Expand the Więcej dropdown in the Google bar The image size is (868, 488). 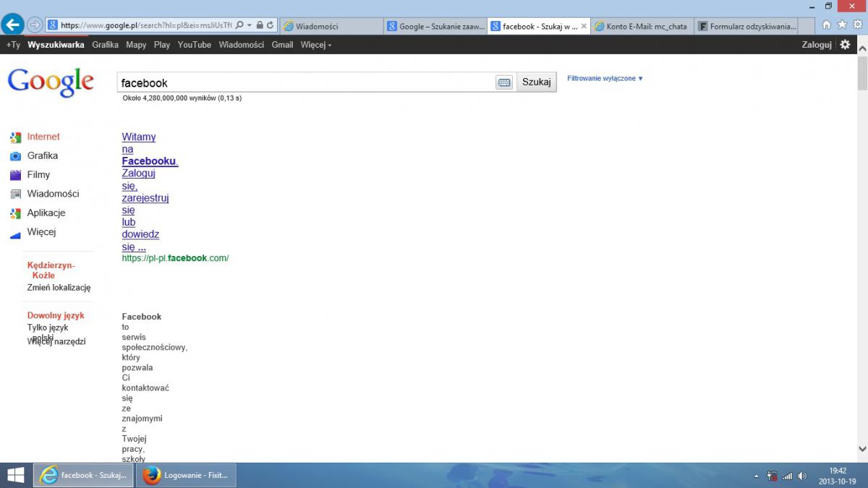click(x=316, y=45)
